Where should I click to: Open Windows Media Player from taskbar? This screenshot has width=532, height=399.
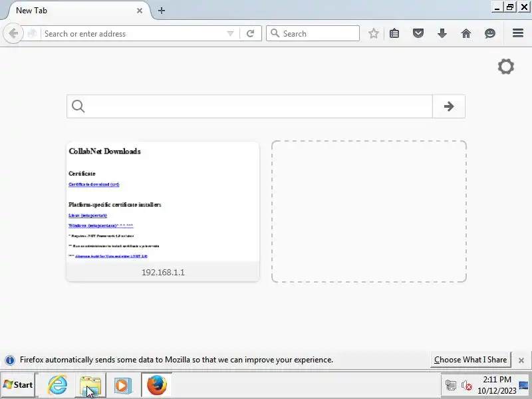point(123,386)
